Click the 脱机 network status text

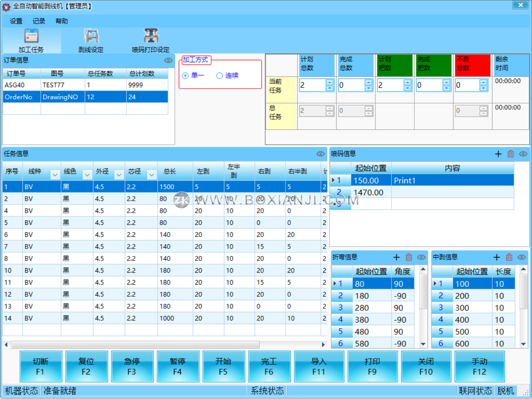pyautogui.click(x=506, y=391)
